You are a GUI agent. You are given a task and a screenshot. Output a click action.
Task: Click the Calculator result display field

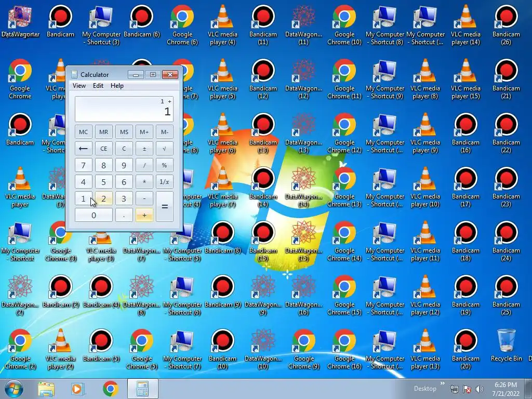[124, 109]
